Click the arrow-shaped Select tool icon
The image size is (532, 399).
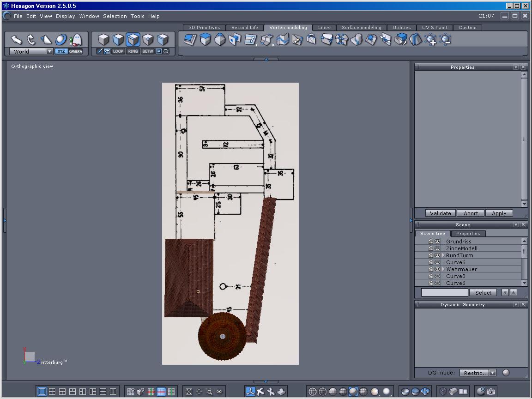(17, 40)
